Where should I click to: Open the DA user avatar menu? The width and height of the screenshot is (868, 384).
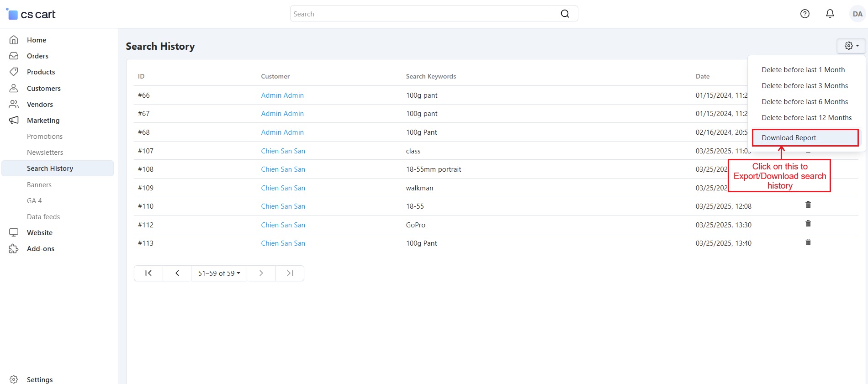coord(857,14)
